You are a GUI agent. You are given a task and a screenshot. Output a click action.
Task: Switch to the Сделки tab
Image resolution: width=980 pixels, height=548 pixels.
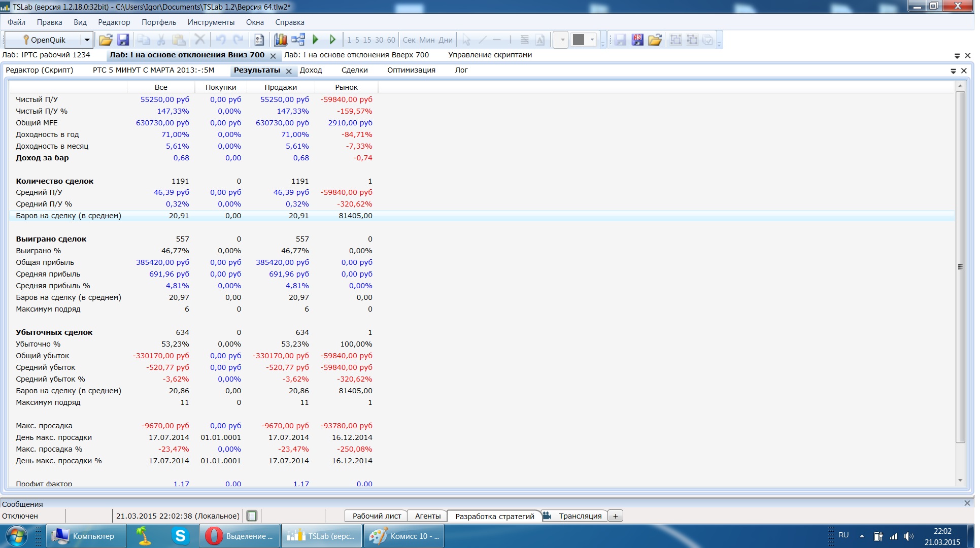pos(354,70)
